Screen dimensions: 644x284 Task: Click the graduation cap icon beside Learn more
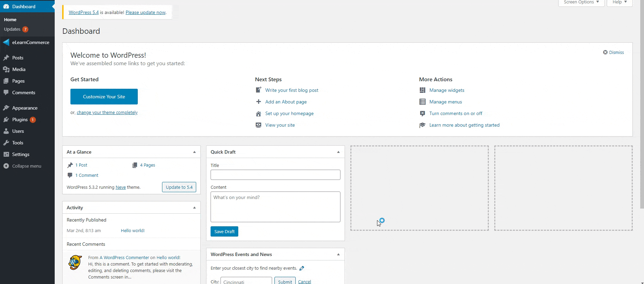(422, 125)
